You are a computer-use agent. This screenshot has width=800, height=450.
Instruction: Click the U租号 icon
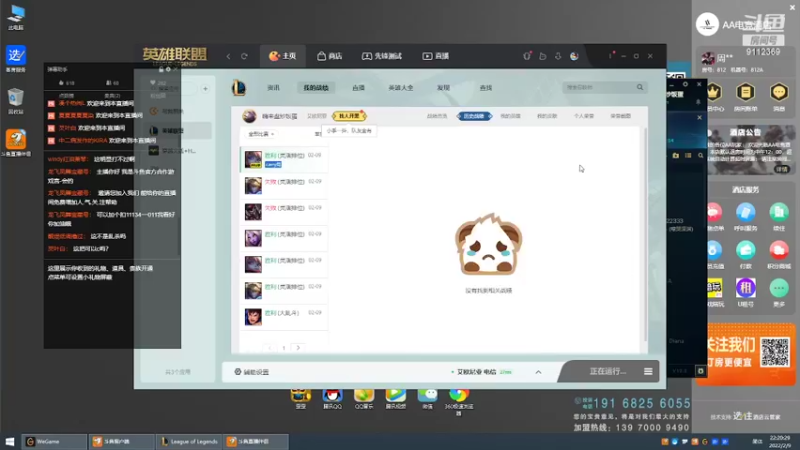click(x=745, y=292)
